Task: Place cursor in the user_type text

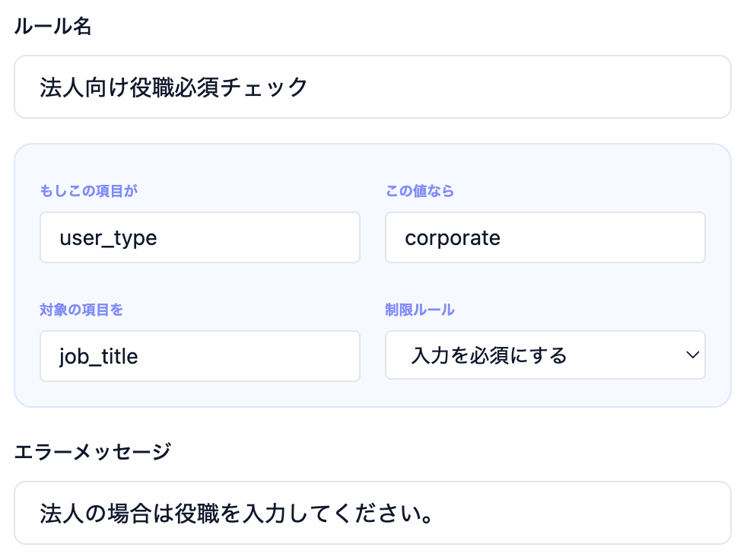Action: click(x=108, y=237)
